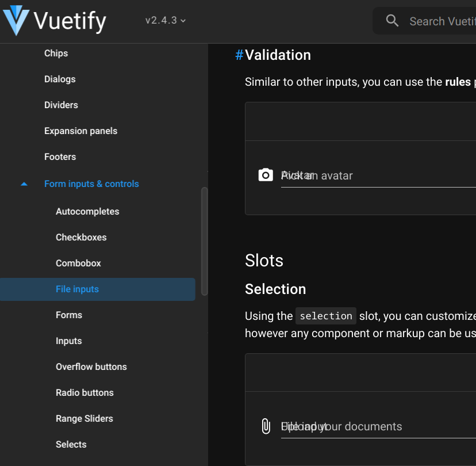Switch to the Combobox page
Screen dimensions: 476x466
pos(78,263)
